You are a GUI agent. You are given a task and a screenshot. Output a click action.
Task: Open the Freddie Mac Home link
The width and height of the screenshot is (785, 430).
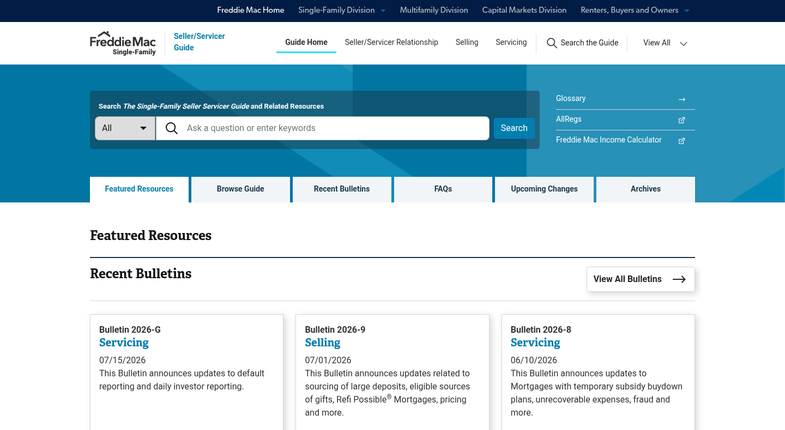(x=250, y=10)
